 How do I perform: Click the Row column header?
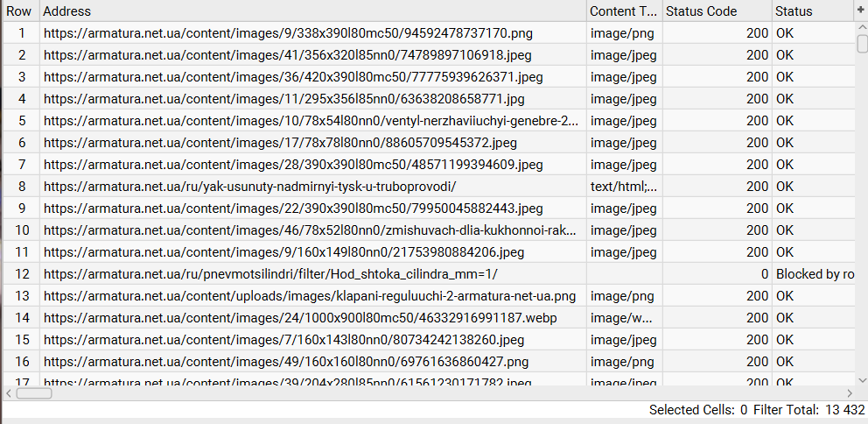point(20,11)
